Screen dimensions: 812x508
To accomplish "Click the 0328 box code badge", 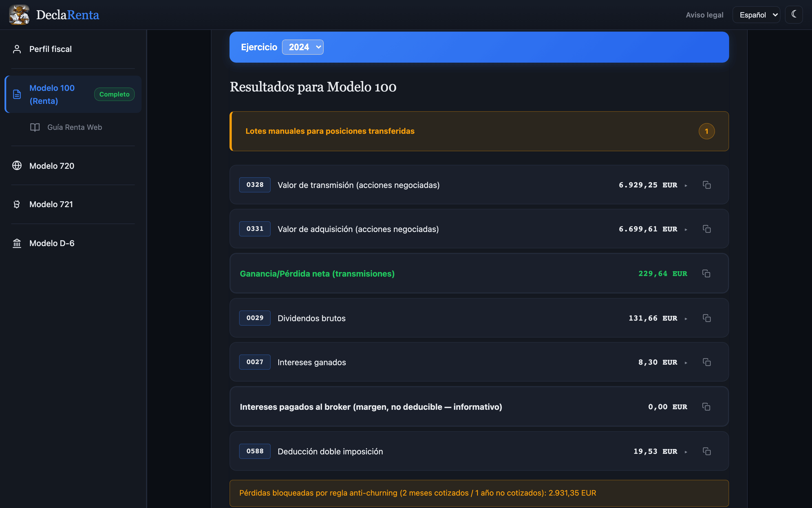I will [x=255, y=185].
